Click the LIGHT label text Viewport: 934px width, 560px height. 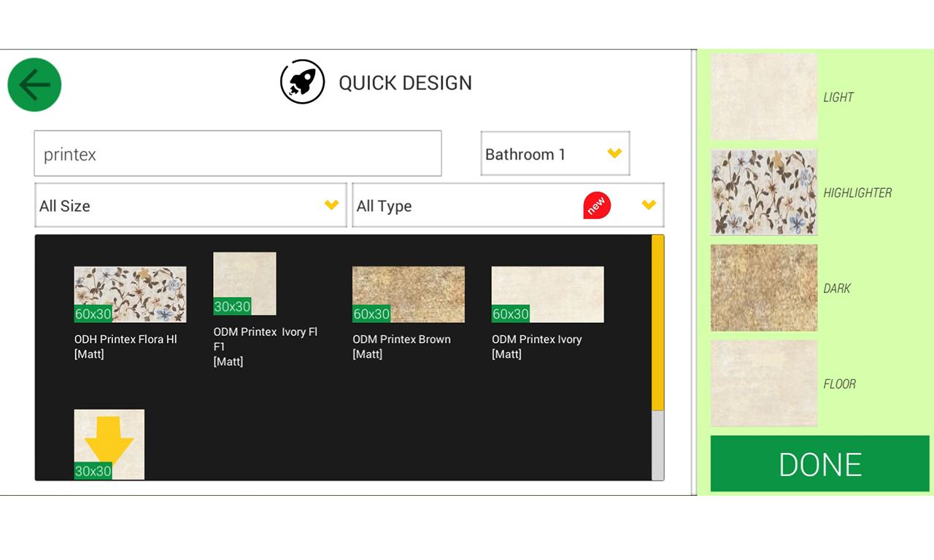point(838,97)
